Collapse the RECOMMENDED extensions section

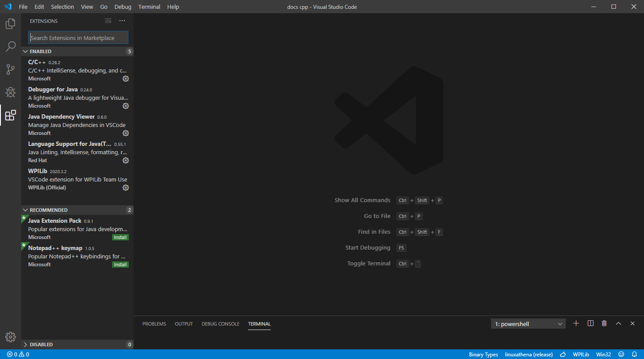coord(77,210)
